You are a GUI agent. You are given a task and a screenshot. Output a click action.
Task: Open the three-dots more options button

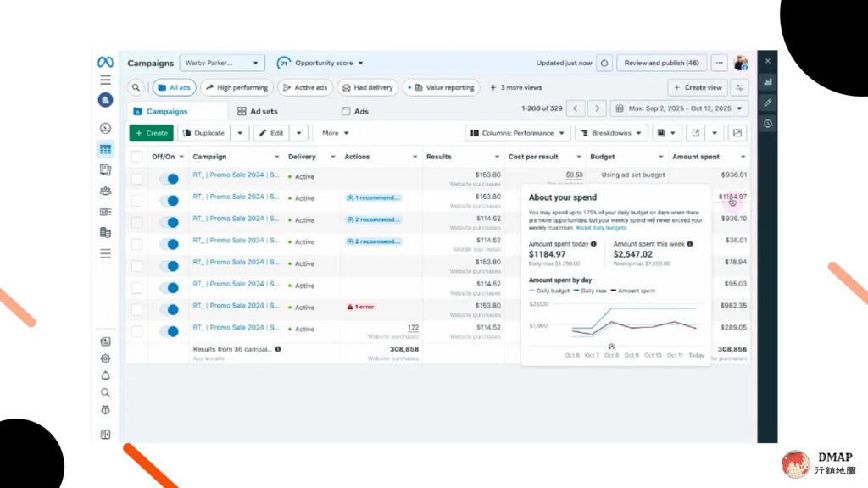coord(719,63)
